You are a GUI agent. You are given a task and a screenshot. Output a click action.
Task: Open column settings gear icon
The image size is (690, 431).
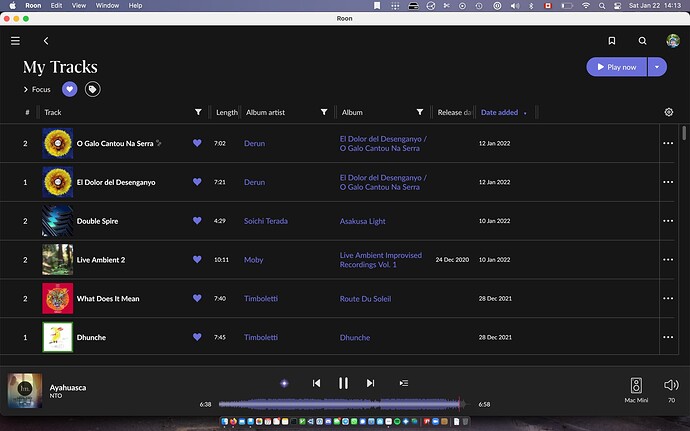pos(668,112)
